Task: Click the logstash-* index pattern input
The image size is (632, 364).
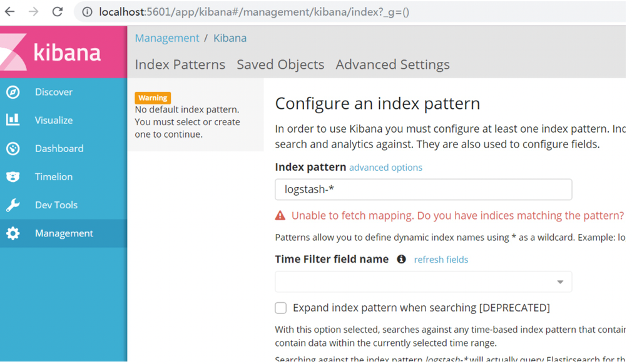Action: point(423,190)
